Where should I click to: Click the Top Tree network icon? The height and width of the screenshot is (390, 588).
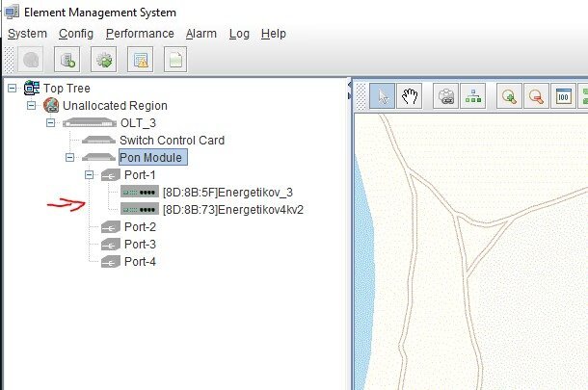tap(32, 88)
